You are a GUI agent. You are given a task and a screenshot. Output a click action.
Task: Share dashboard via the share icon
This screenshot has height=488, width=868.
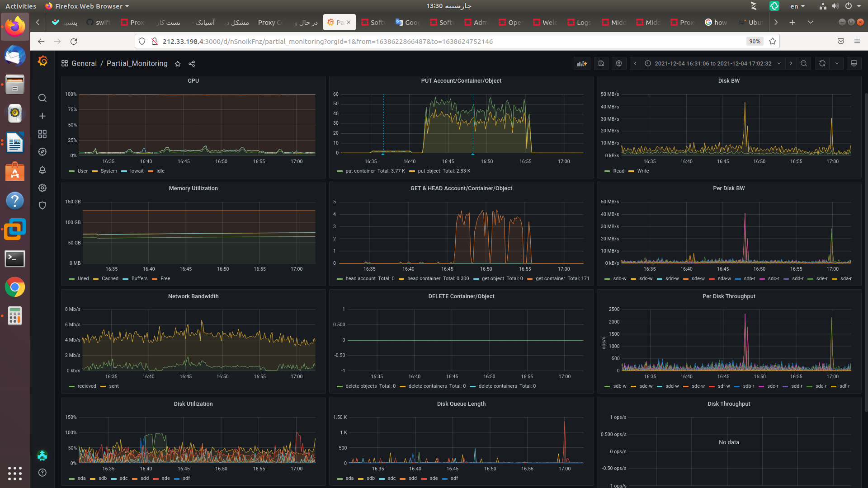click(x=192, y=64)
